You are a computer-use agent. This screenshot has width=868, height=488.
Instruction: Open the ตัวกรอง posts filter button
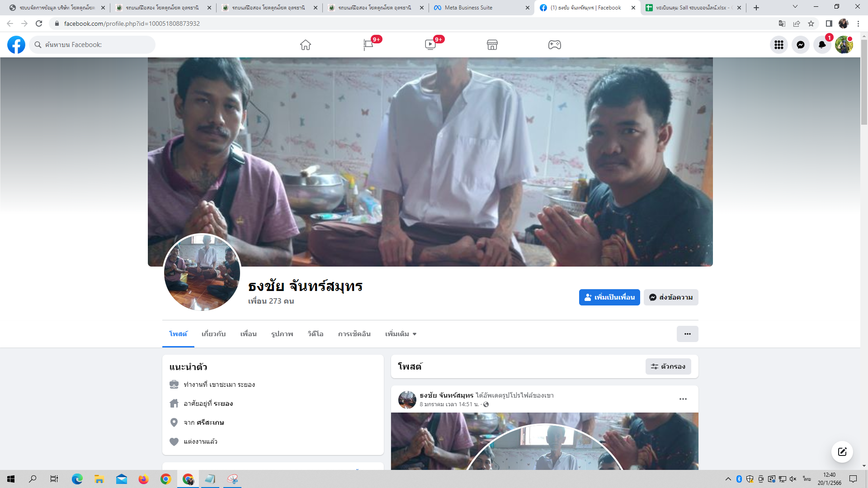point(668,366)
